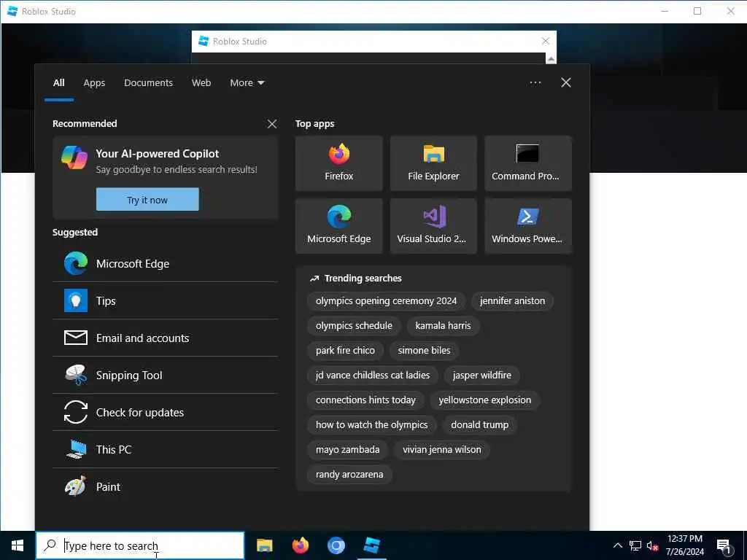Switch to Roblox Studio on the taskbar

coord(371,545)
